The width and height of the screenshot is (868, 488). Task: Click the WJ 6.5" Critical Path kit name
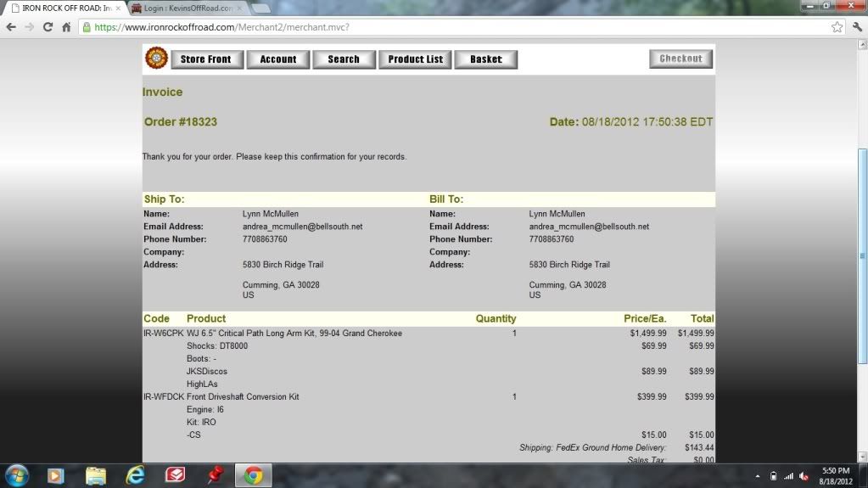click(294, 334)
